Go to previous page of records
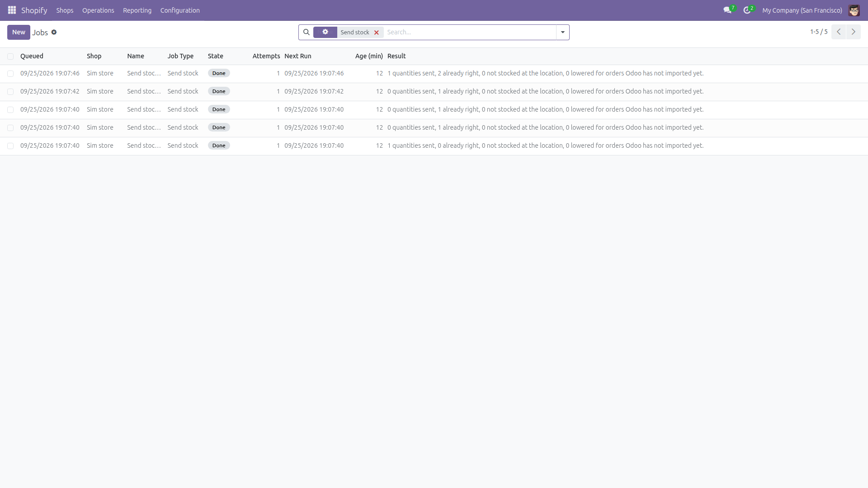Screen dimensions: 868x488 839,32
